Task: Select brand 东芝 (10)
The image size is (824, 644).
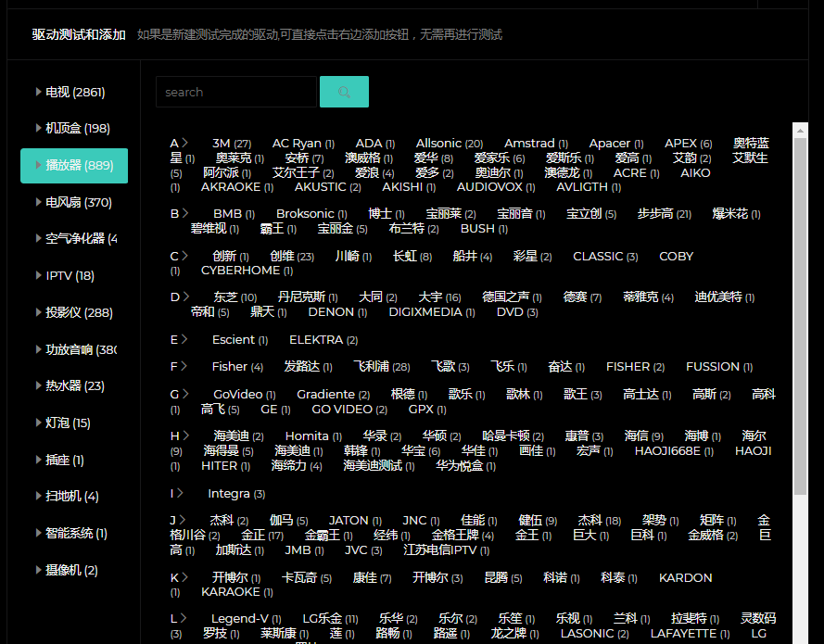Action: click(x=235, y=297)
